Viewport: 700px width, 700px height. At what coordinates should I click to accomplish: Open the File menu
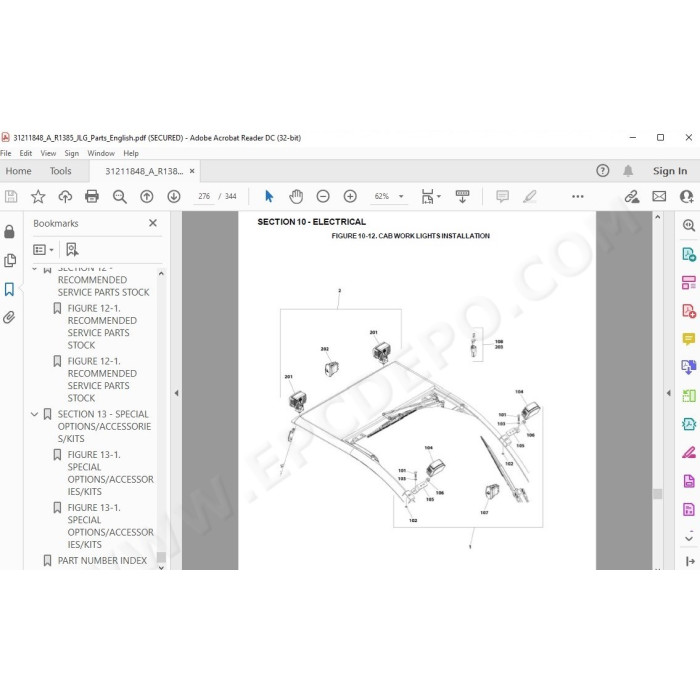[6, 153]
